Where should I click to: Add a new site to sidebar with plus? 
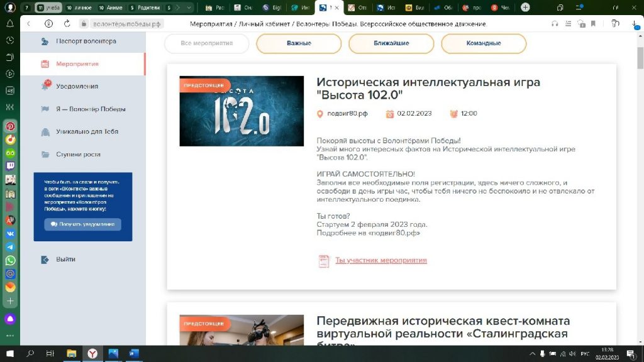coord(10,301)
